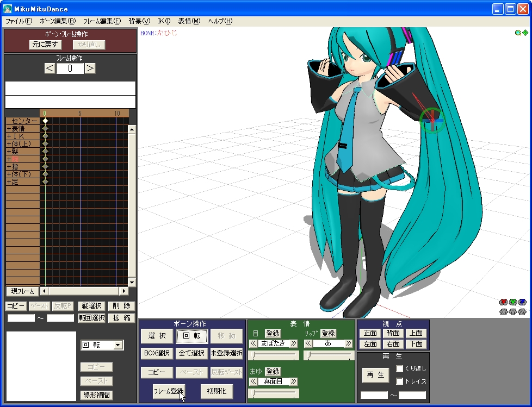The image size is (532, 407).
Task: Switch to 上面 top view
Action: point(416,333)
